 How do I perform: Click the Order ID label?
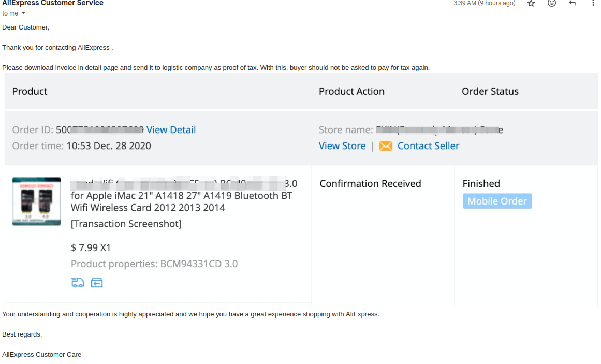pos(33,129)
